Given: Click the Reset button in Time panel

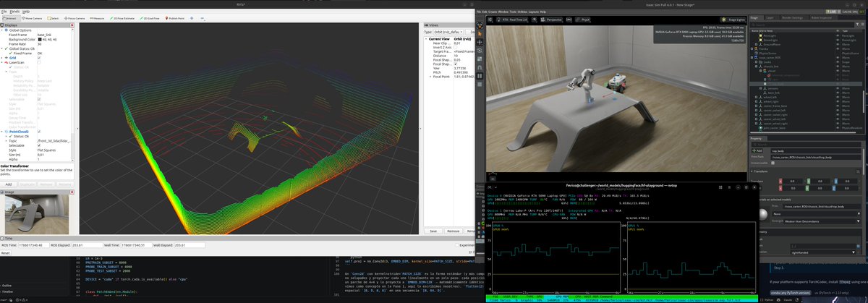Looking at the screenshot, I should pos(4,253).
